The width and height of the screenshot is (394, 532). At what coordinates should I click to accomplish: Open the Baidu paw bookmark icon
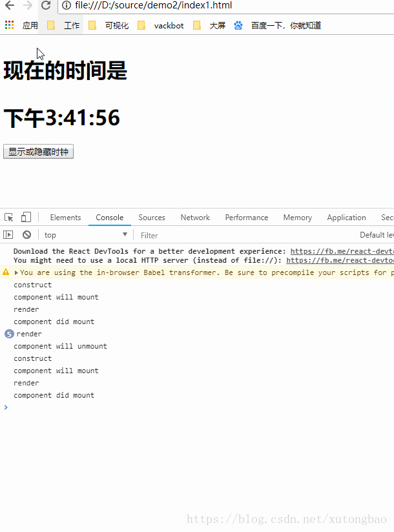click(238, 25)
